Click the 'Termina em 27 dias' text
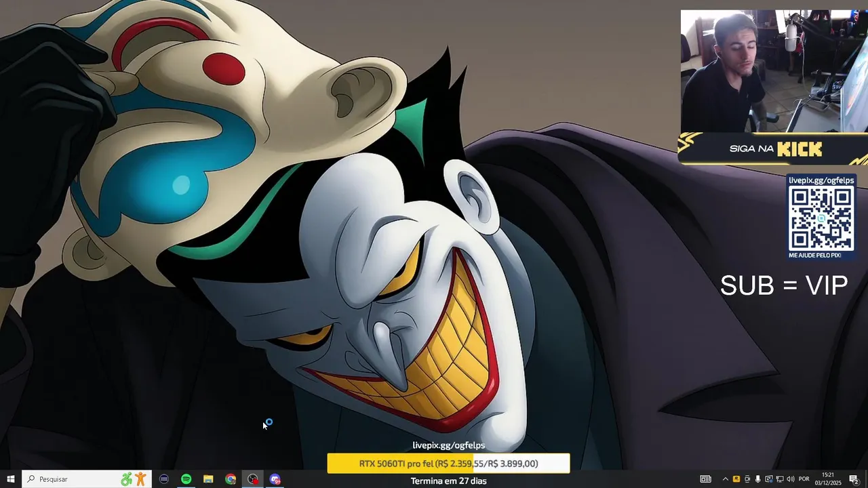 click(x=448, y=481)
